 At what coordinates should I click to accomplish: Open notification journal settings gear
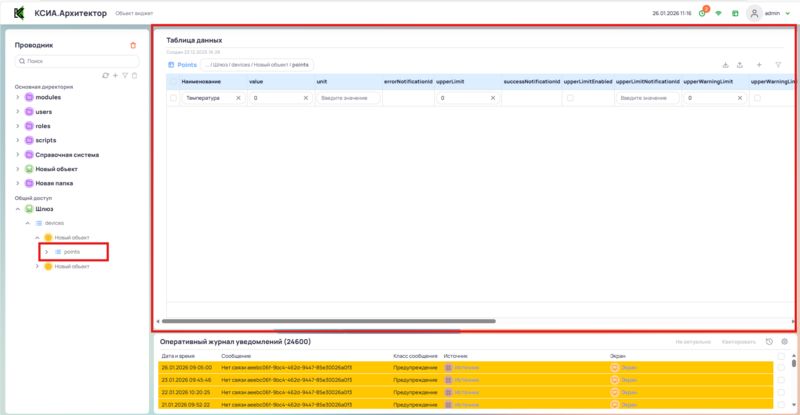pyautogui.click(x=785, y=342)
